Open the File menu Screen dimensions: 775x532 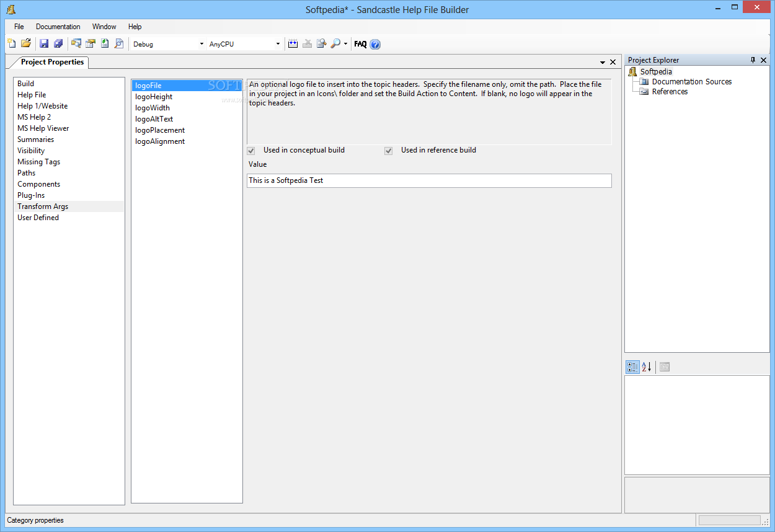pos(19,27)
